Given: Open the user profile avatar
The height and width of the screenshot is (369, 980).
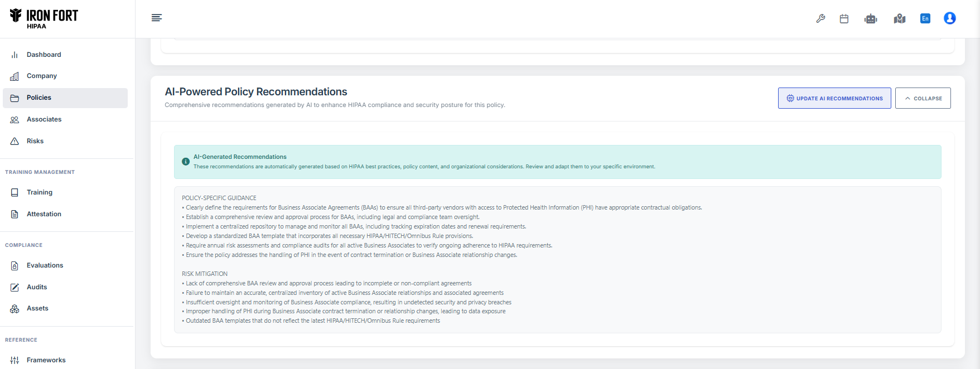Looking at the screenshot, I should click(x=950, y=18).
